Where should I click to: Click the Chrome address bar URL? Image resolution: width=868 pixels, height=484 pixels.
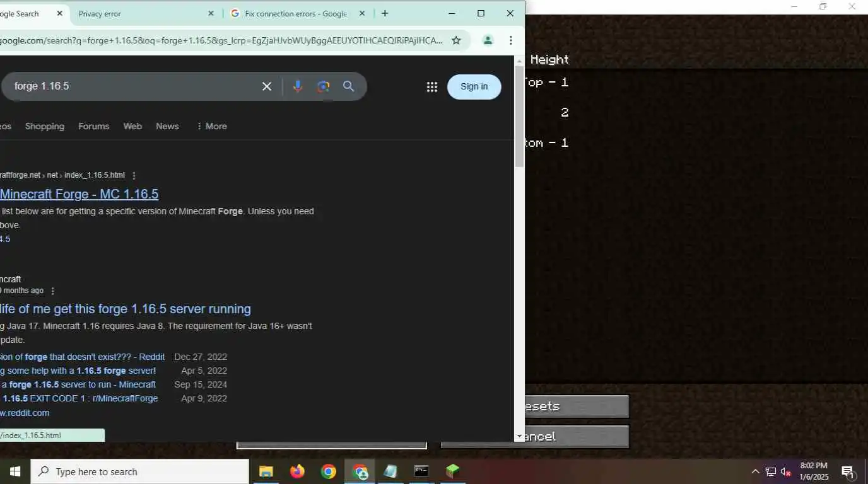(221, 40)
